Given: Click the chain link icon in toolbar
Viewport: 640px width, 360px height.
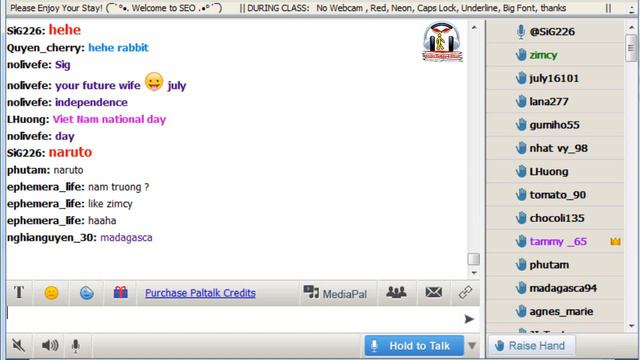Looking at the screenshot, I should (465, 292).
